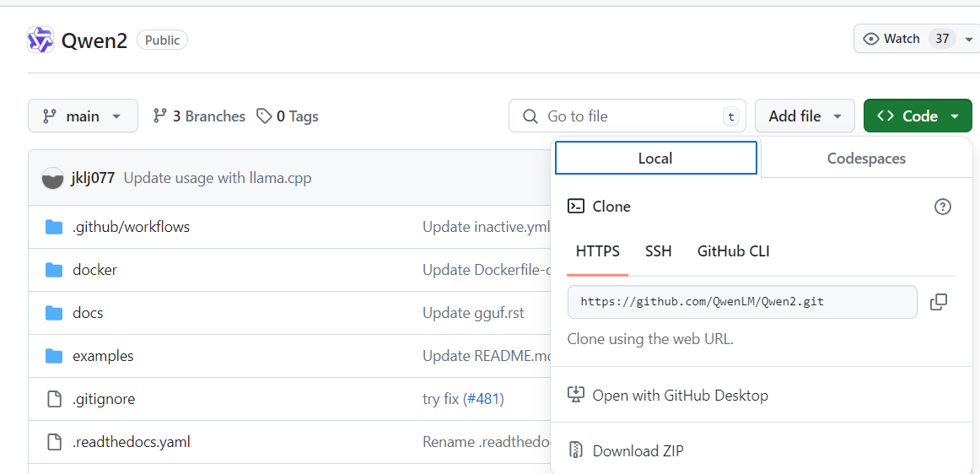Open the clone help question mark icon
This screenshot has height=474, width=980.
[943, 207]
